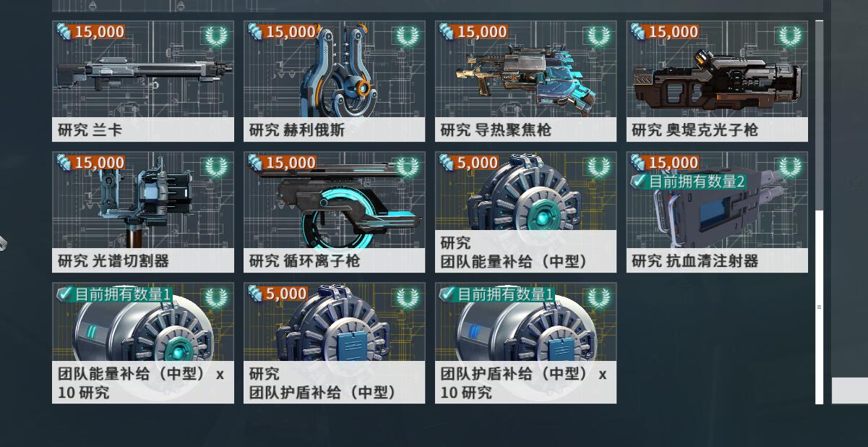
Task: Click the laurel badge on 奥堤克光子枪 card
Action: (790, 35)
